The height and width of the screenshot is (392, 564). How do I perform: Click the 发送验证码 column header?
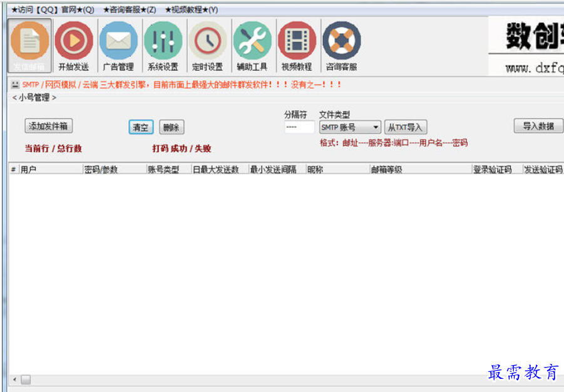click(x=543, y=169)
